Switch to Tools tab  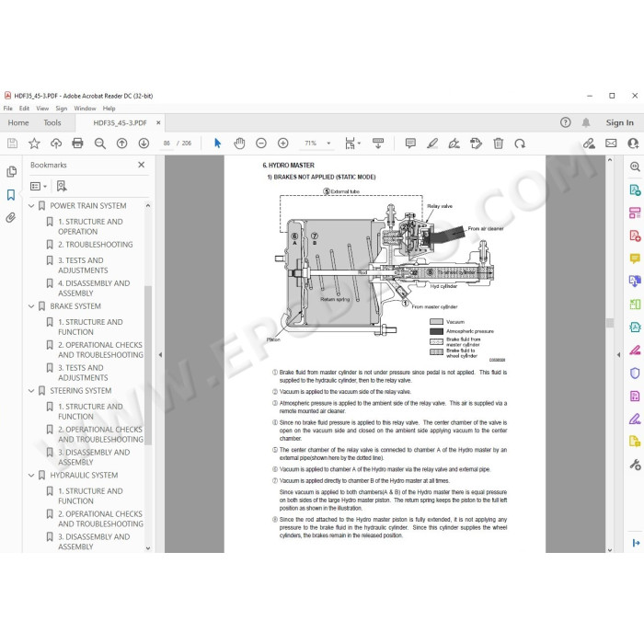coord(52,122)
